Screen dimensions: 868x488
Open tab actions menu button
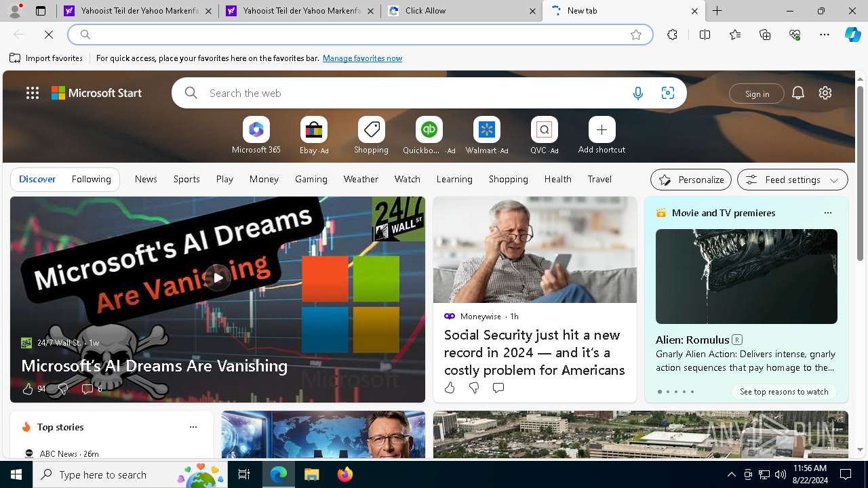click(x=41, y=11)
